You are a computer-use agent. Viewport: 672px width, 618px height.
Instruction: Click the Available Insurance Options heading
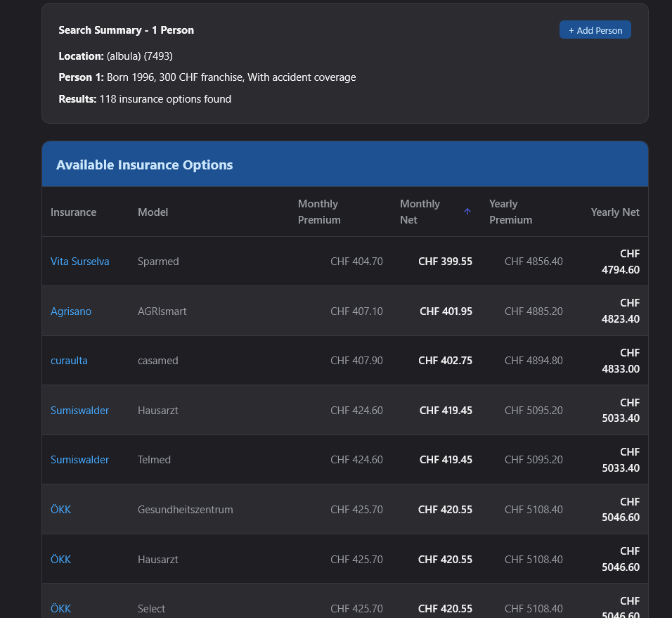point(144,165)
